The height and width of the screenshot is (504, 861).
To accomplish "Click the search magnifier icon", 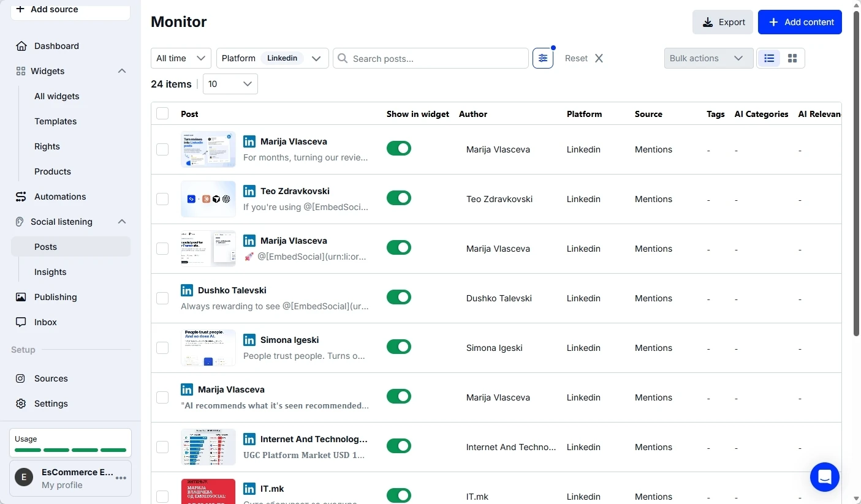I will 343,58.
